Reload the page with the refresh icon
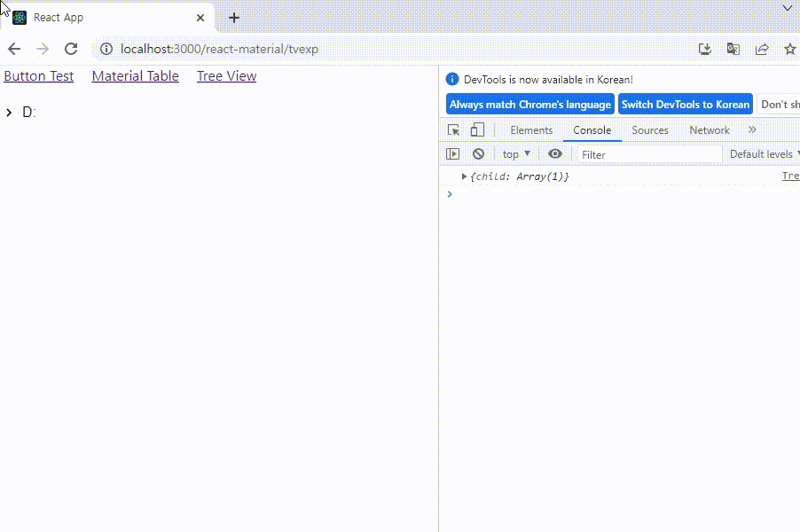This screenshot has height=532, width=800. (x=71, y=49)
